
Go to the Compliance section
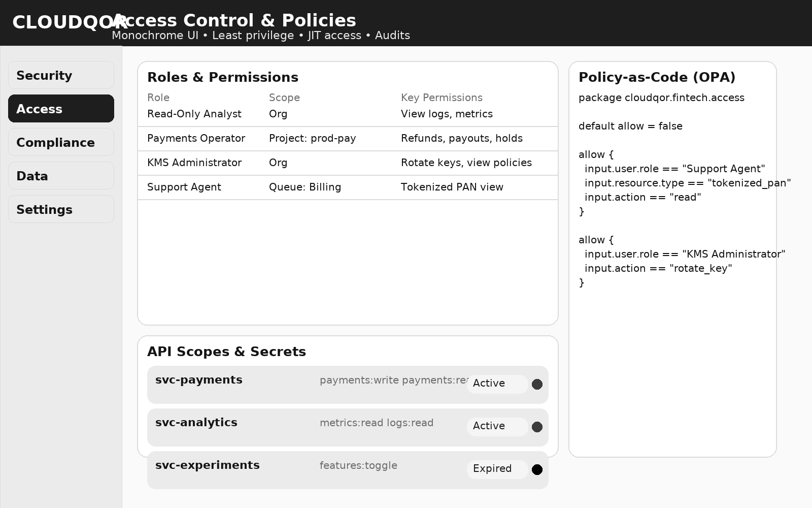[x=61, y=142]
